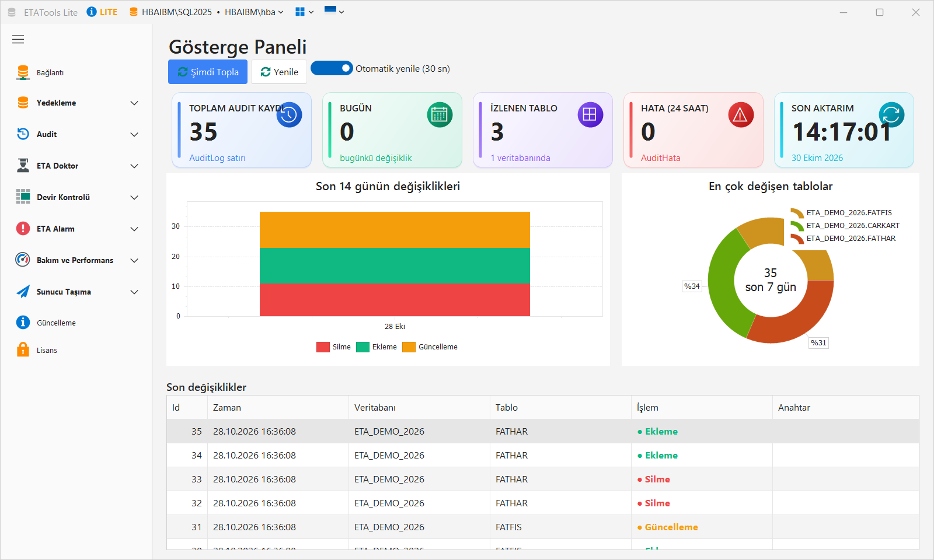Image resolution: width=934 pixels, height=560 pixels.
Task: Click the Şimdi Topla button
Action: point(208,72)
